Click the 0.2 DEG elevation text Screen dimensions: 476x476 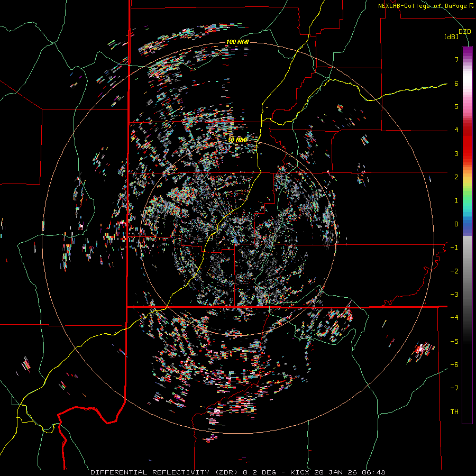(260, 472)
